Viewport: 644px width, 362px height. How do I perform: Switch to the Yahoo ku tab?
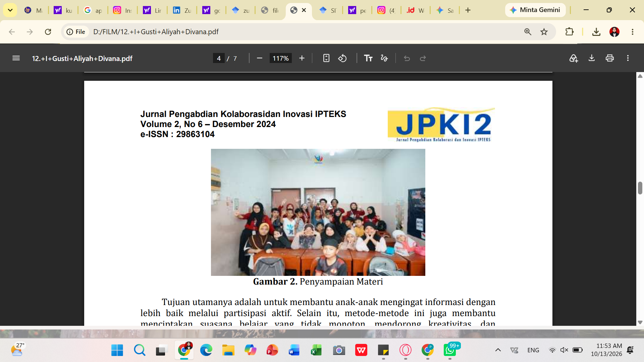63,10
